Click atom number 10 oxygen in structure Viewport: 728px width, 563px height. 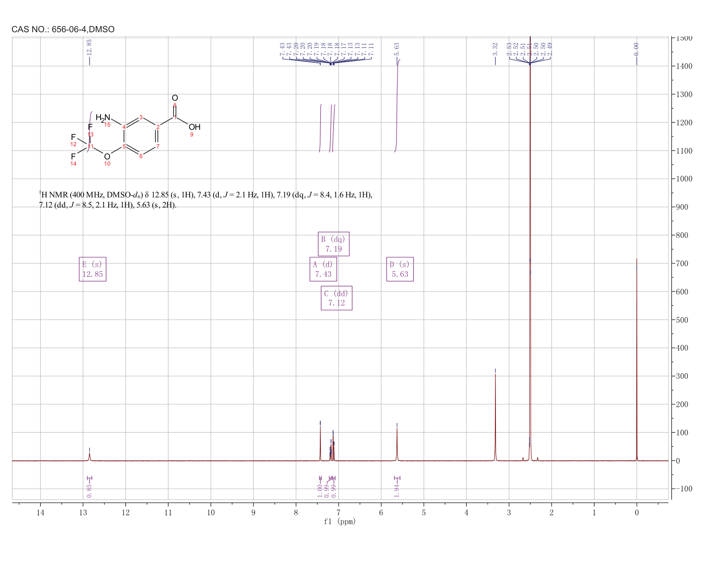tap(107, 157)
